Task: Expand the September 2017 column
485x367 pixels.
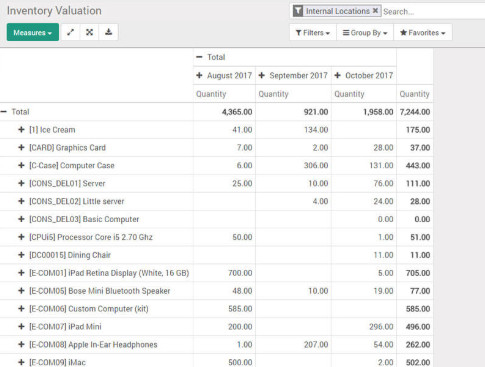Action: coord(262,75)
